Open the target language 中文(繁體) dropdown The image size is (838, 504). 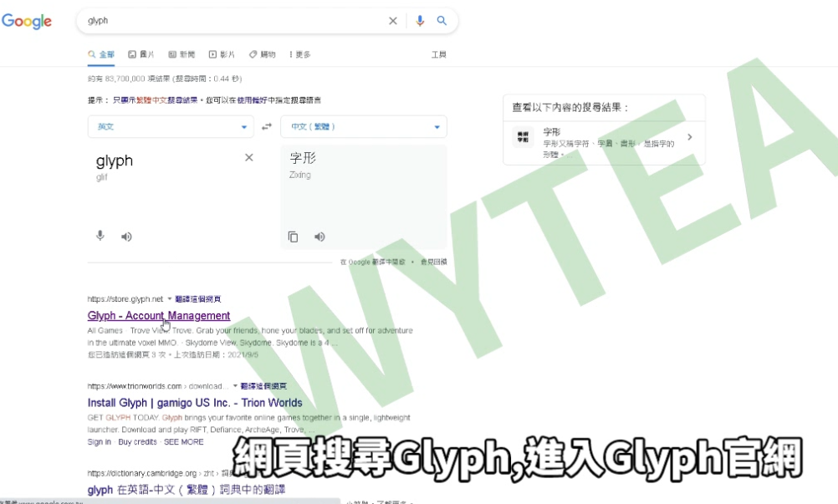pos(364,126)
